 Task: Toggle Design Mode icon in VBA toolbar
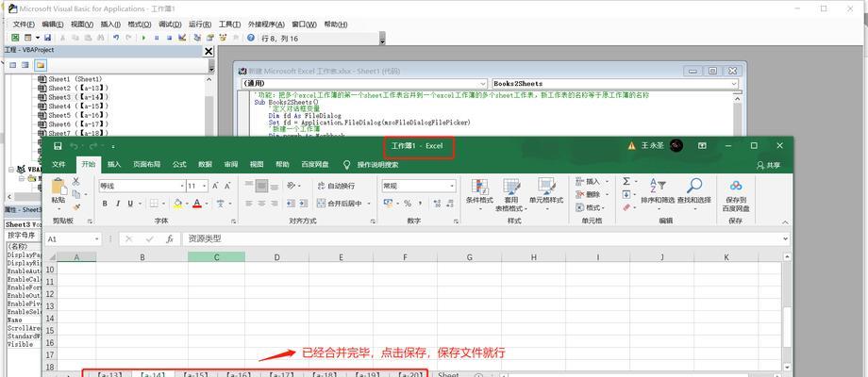coord(181,38)
